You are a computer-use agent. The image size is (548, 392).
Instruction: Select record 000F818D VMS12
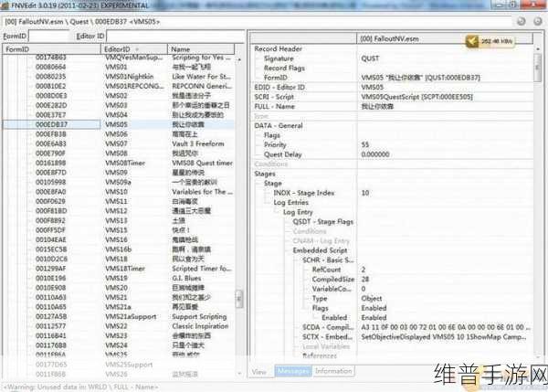[119, 211]
